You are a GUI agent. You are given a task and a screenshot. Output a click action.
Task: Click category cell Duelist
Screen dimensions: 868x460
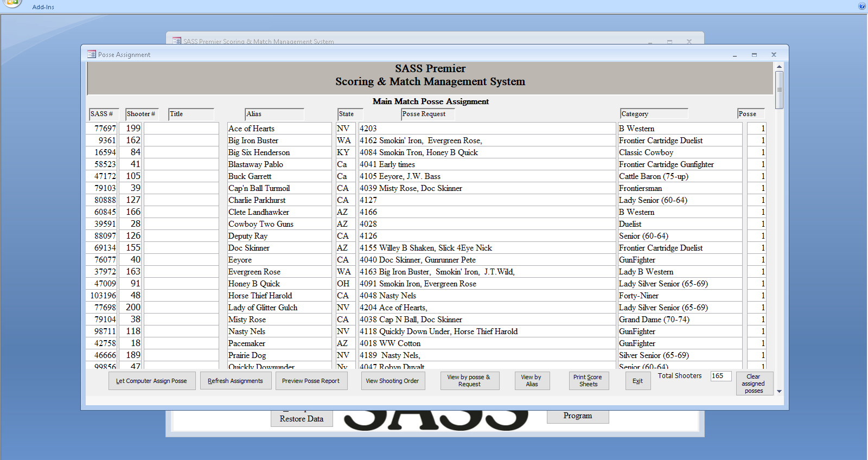click(x=680, y=224)
